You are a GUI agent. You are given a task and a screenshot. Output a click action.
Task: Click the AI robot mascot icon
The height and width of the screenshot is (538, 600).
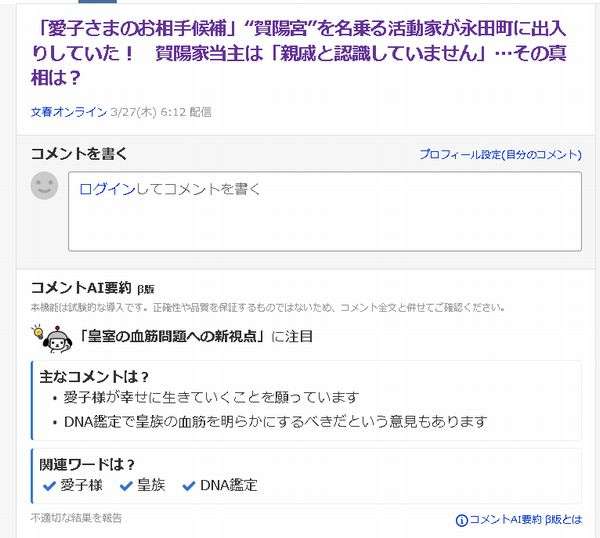click(57, 340)
